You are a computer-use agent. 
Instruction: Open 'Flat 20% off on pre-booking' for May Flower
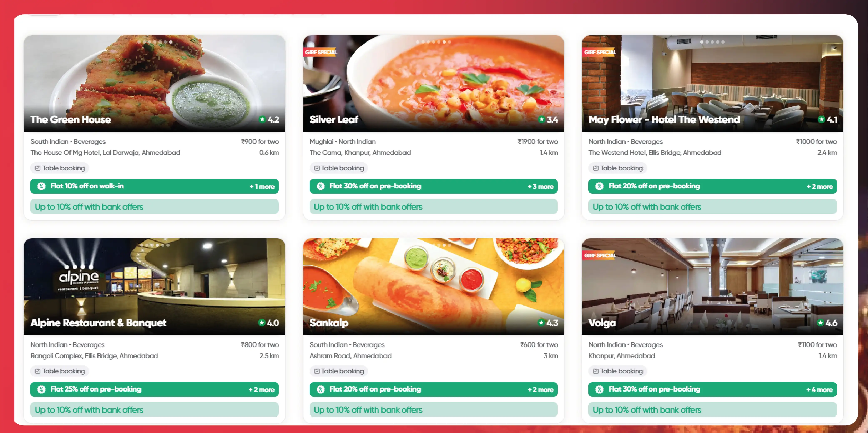(654, 186)
